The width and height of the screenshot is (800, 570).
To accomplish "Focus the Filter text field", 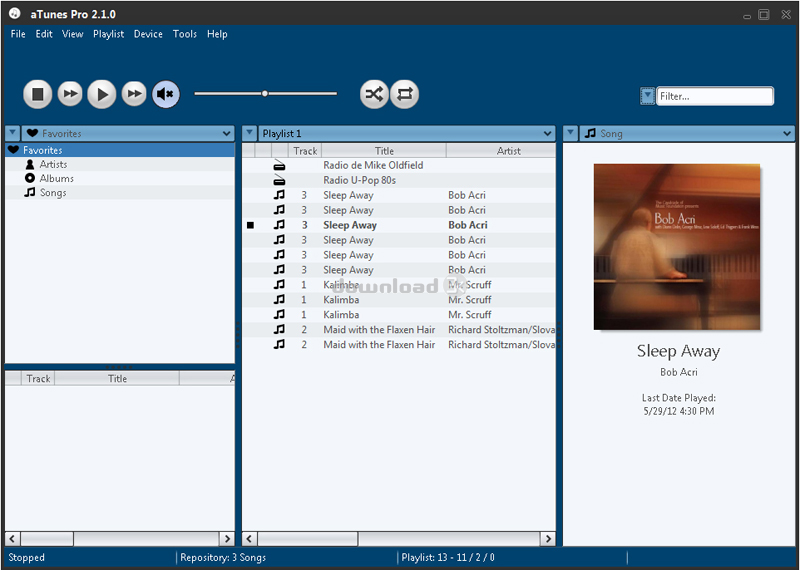I will click(715, 96).
